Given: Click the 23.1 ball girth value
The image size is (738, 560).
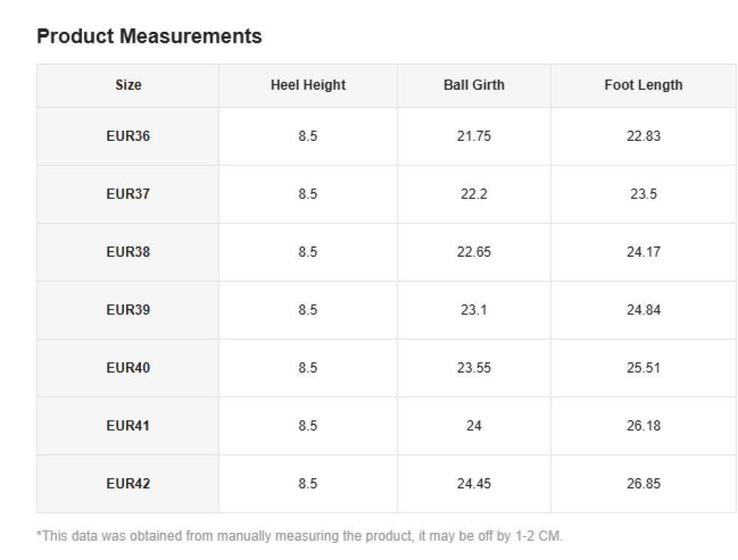Looking at the screenshot, I should coord(474,310).
